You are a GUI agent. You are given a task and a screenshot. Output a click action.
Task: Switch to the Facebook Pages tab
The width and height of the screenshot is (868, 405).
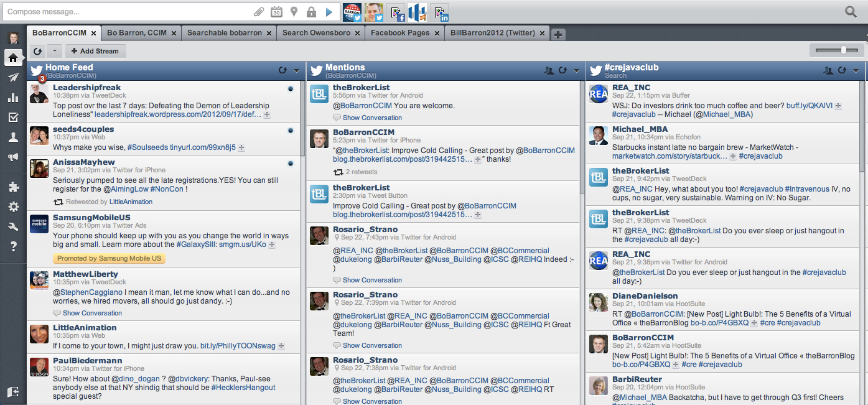tap(400, 33)
